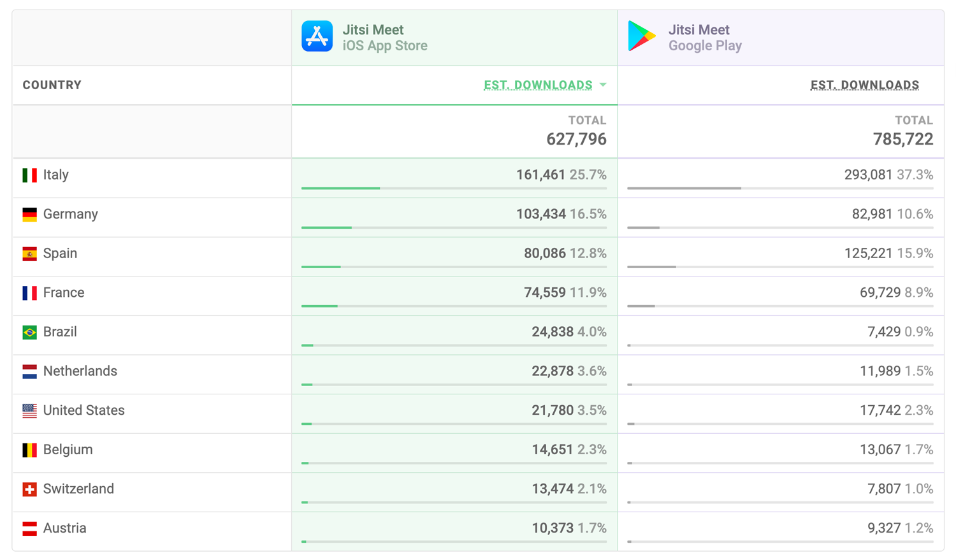Click the iOS App Store icon
Screen dimensions: 956x560
pyautogui.click(x=317, y=36)
